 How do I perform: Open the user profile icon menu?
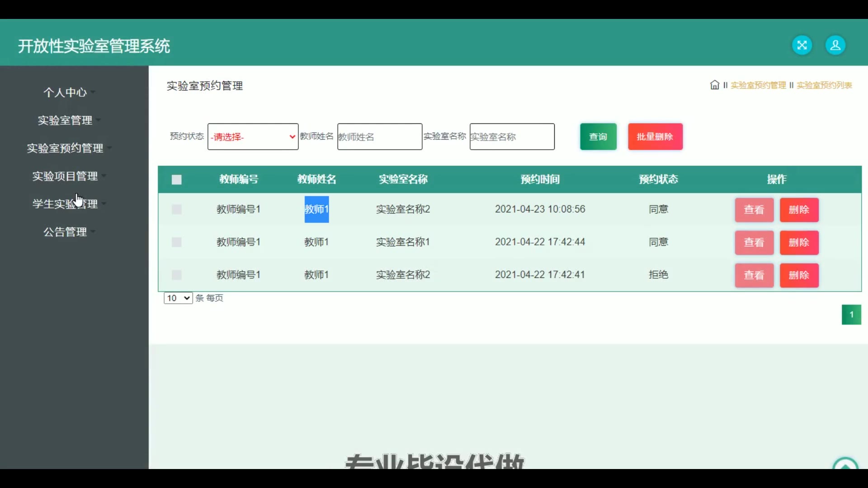[835, 45]
